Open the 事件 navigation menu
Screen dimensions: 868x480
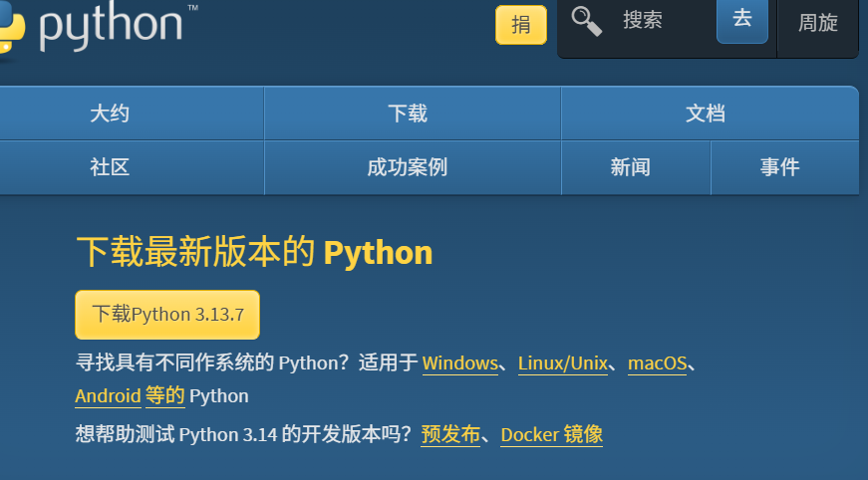tap(784, 167)
